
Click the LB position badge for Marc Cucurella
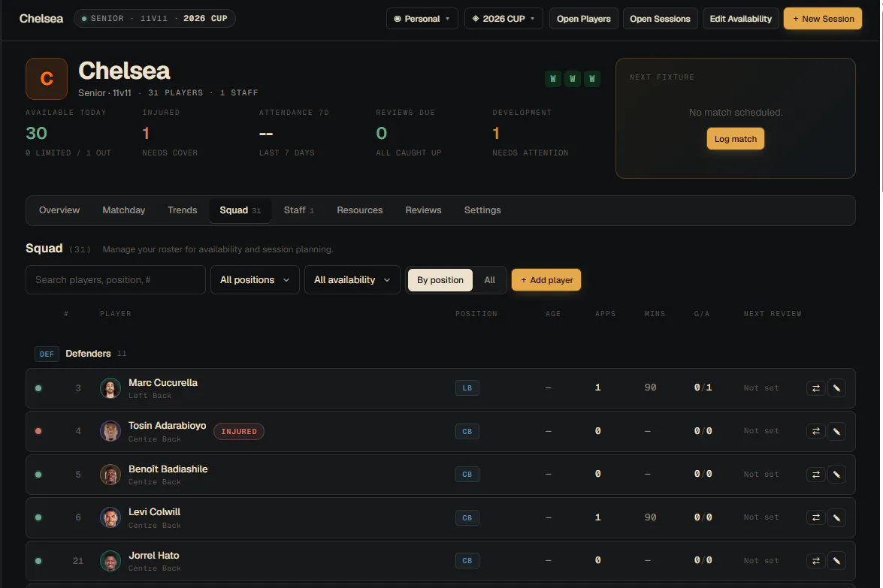click(467, 388)
